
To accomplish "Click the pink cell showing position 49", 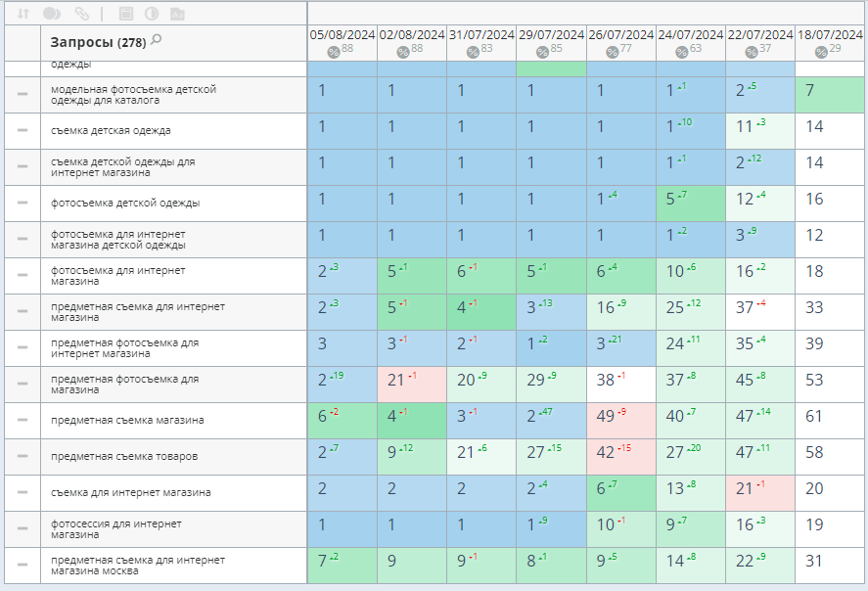I will click(621, 421).
